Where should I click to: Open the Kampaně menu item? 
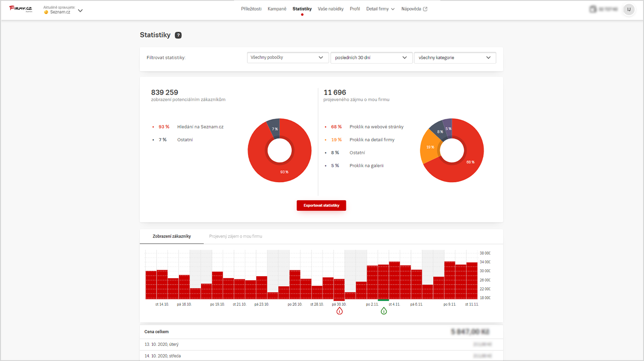[x=277, y=9]
